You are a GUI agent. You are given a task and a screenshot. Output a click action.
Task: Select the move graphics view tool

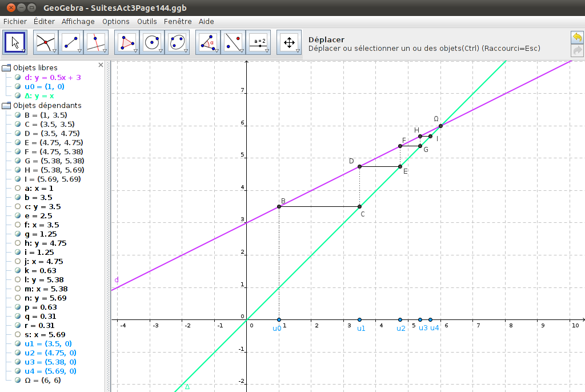pyautogui.click(x=289, y=42)
